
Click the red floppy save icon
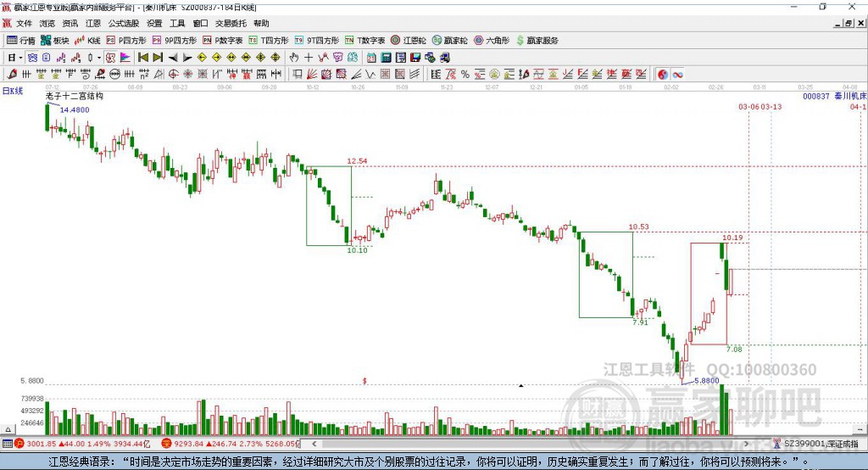click(x=415, y=58)
